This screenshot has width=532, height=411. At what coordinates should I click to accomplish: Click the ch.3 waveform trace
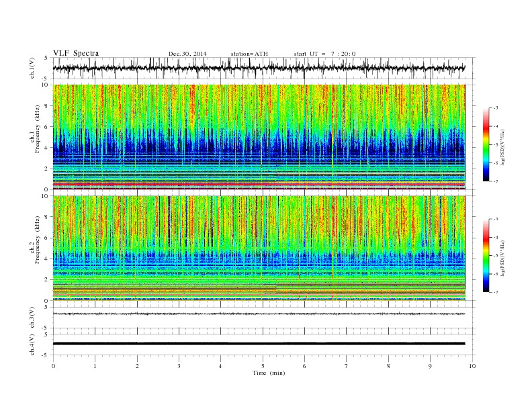(259, 314)
